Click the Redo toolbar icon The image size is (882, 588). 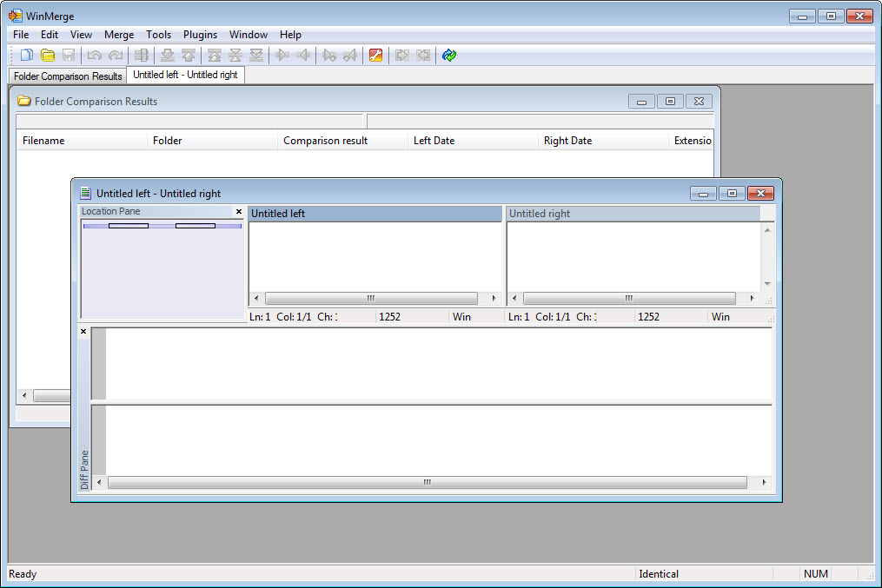(x=116, y=55)
